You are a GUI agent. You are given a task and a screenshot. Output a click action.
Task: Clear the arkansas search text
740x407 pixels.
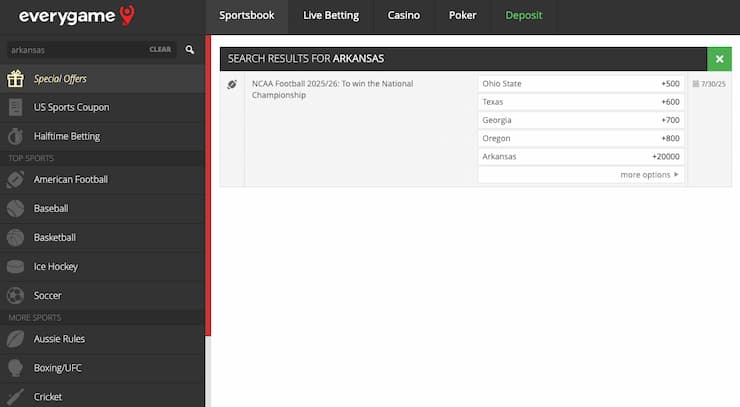coord(160,50)
